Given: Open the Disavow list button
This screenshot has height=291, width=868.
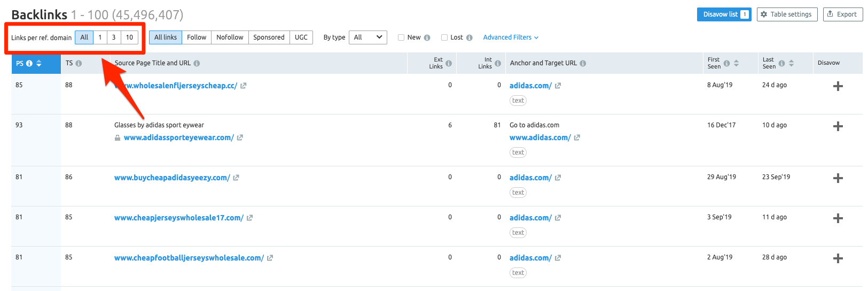Looking at the screenshot, I should (x=724, y=14).
